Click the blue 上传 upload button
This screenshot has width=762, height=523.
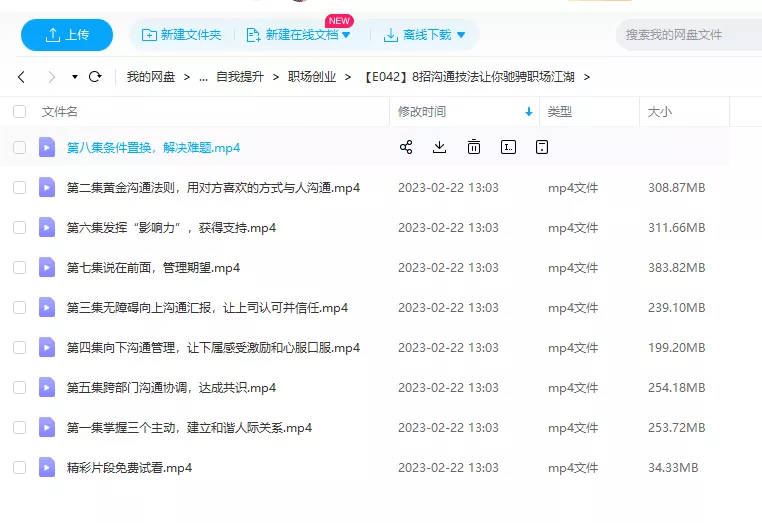pyautogui.click(x=67, y=35)
